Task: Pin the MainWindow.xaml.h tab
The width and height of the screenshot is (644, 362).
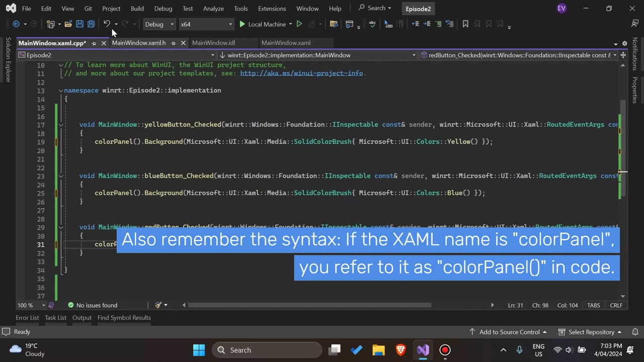Action: [173, 43]
